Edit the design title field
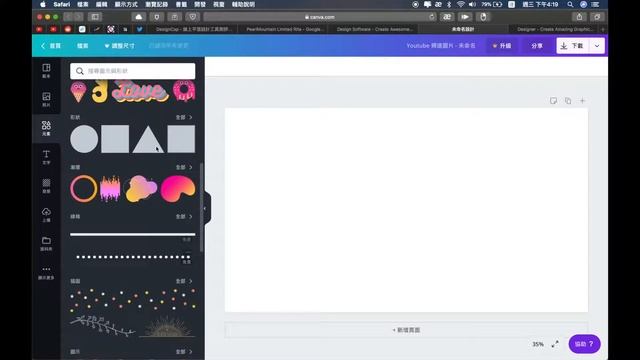 click(x=441, y=46)
